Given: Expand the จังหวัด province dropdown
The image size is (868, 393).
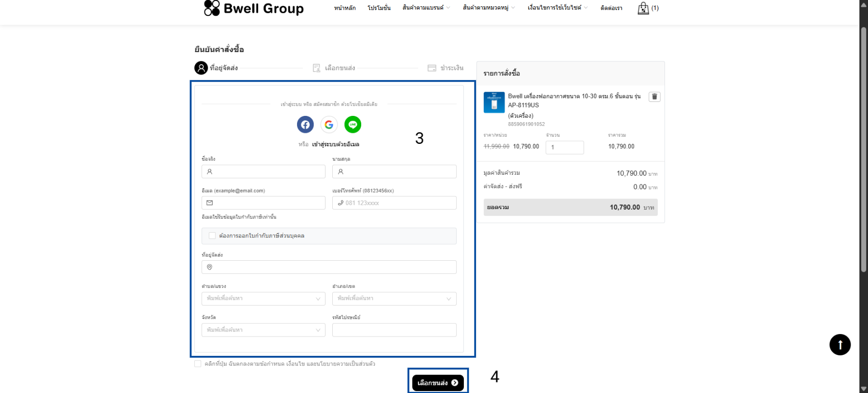Looking at the screenshot, I should coord(263,330).
